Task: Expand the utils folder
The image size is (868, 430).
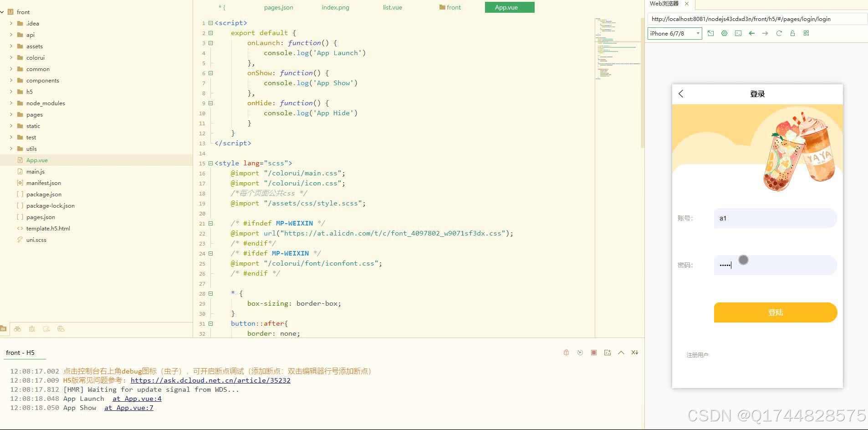Action: (11, 148)
